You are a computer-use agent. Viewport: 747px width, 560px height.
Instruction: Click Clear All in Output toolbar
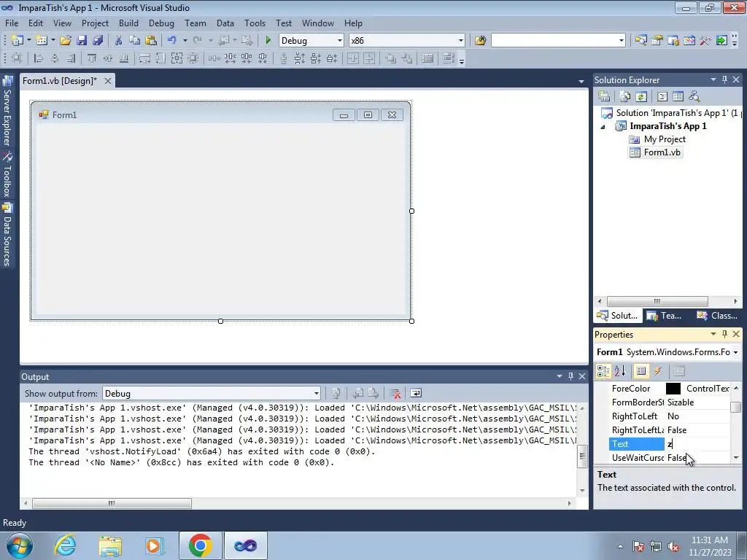click(x=395, y=393)
